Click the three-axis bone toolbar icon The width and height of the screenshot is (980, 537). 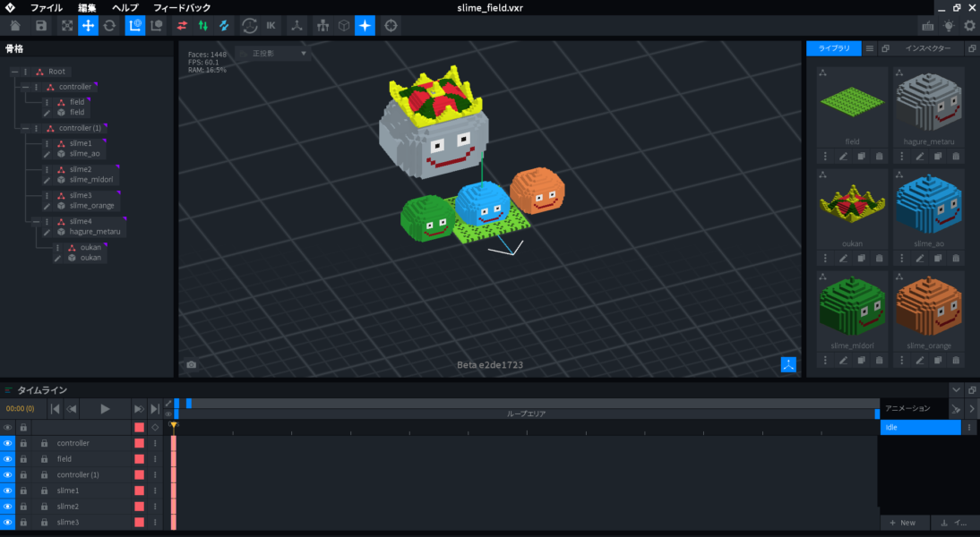(x=297, y=26)
